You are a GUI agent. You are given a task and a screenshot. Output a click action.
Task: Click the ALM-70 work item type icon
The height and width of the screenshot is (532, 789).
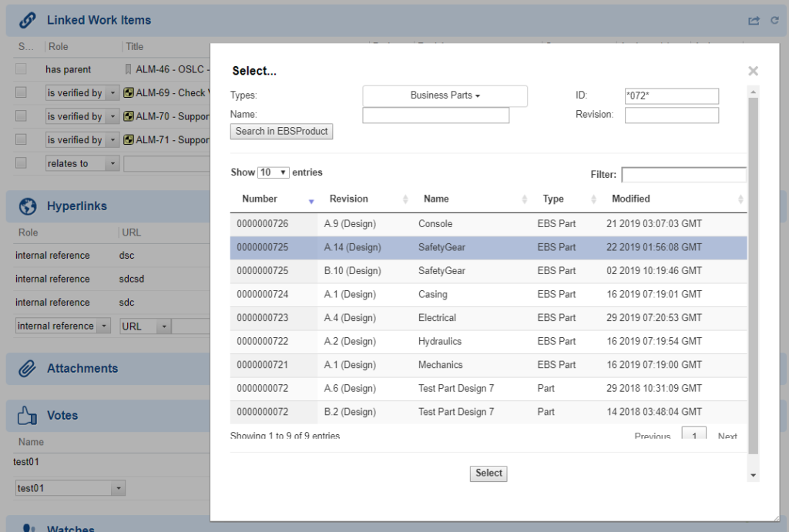point(129,116)
